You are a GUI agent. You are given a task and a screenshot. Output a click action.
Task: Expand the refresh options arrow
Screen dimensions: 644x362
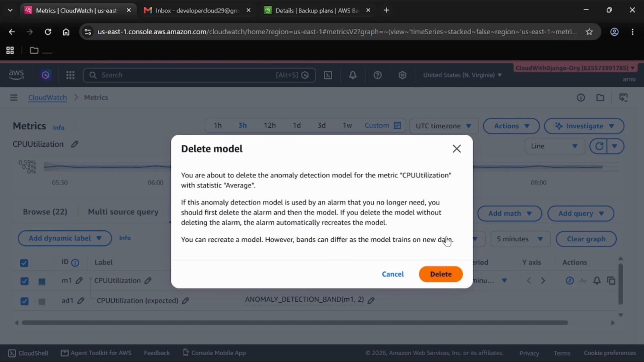click(615, 146)
